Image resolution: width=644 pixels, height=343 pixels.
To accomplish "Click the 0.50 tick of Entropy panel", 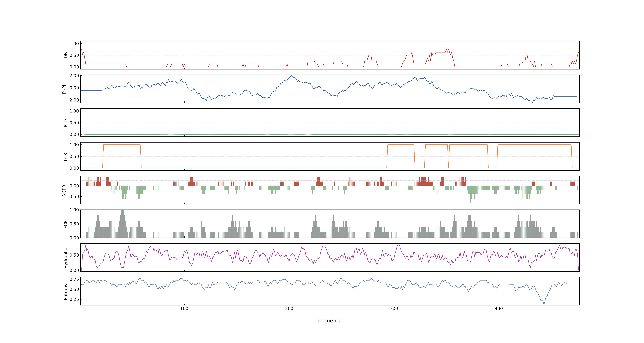I will click(74, 289).
